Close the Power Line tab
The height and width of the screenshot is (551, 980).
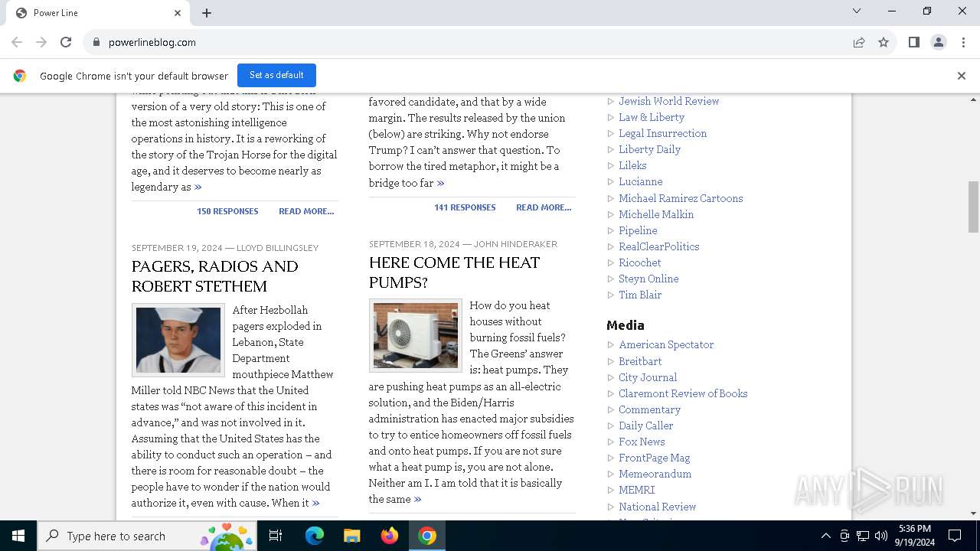178,13
